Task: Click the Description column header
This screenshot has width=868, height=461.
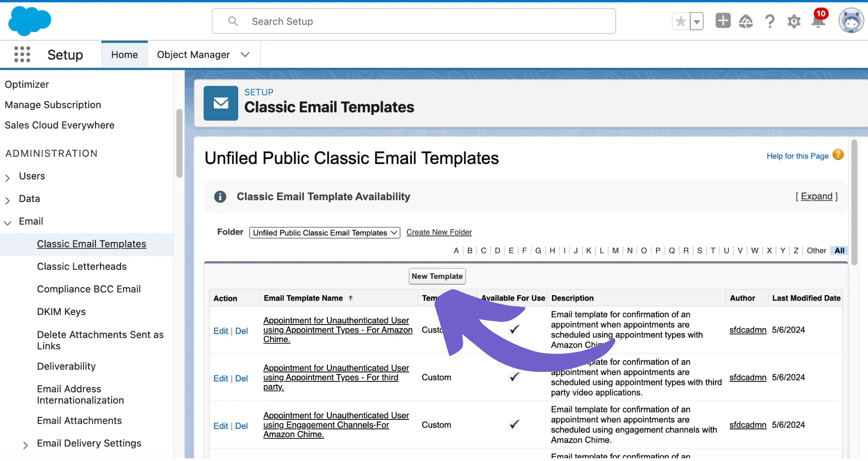Action: click(x=572, y=298)
